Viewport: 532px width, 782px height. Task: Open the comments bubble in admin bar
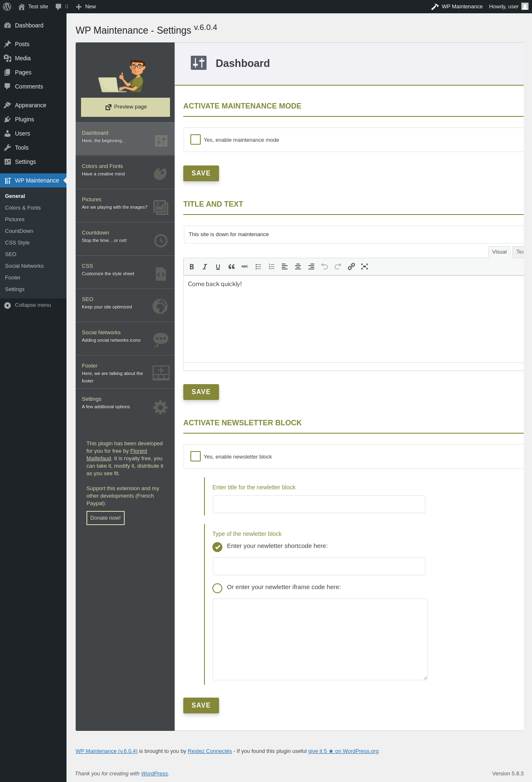62,7
